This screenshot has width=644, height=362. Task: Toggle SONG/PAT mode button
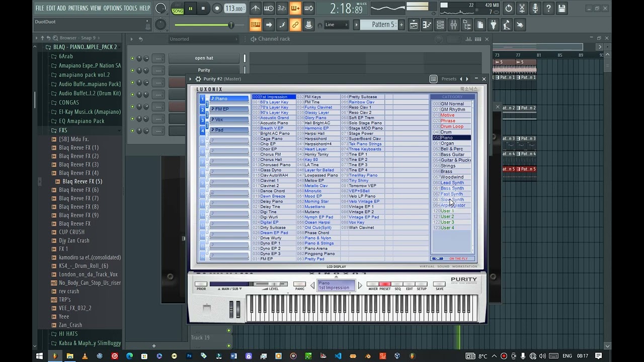(178, 8)
